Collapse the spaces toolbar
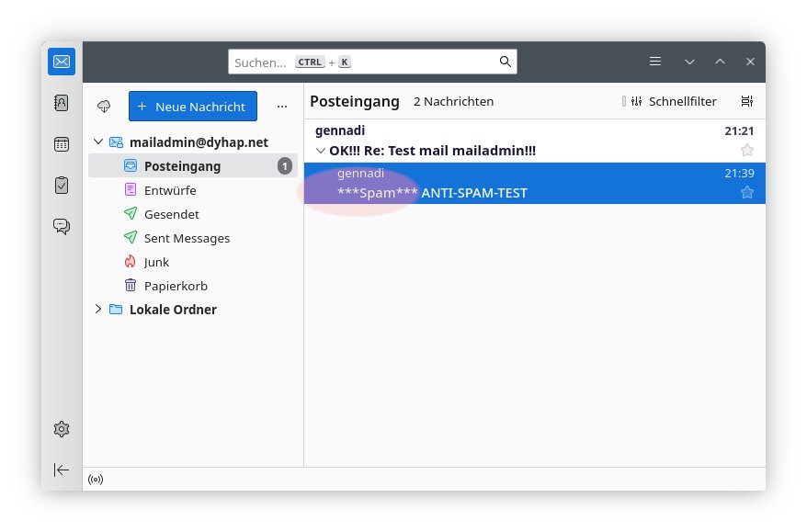The height and width of the screenshot is (532, 807). (x=62, y=470)
